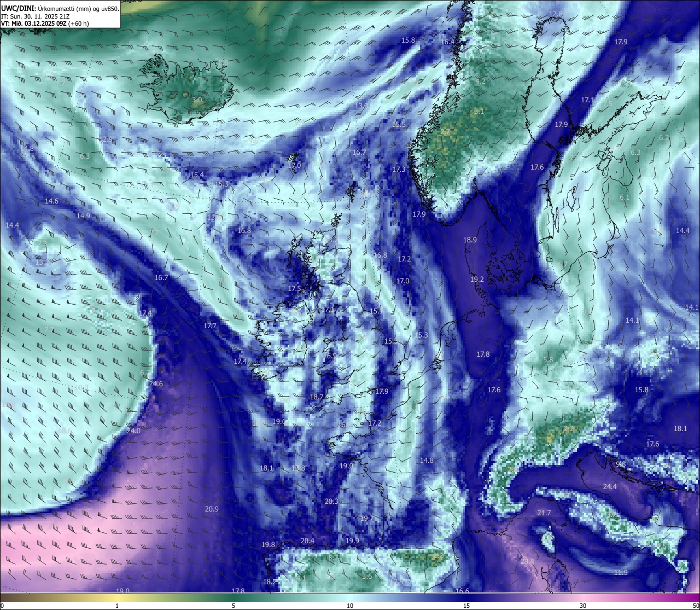The image size is (700, 610).
Task: Click the 20.9 value label
Action: [212, 509]
